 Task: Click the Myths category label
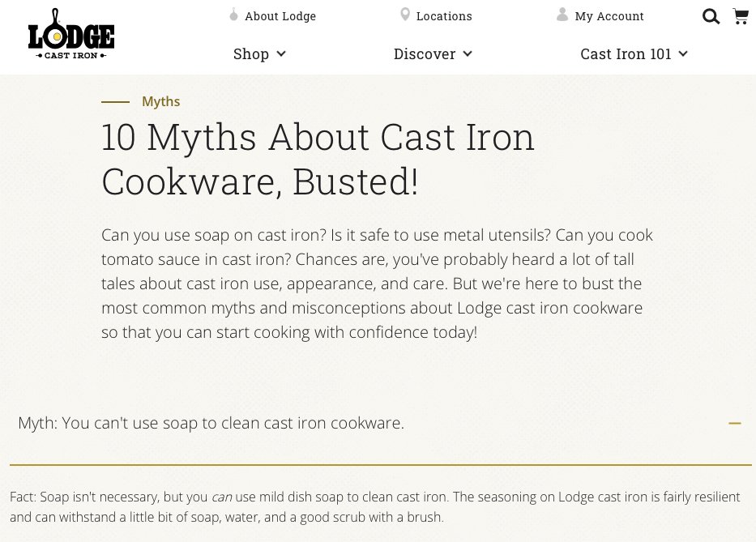tap(160, 101)
